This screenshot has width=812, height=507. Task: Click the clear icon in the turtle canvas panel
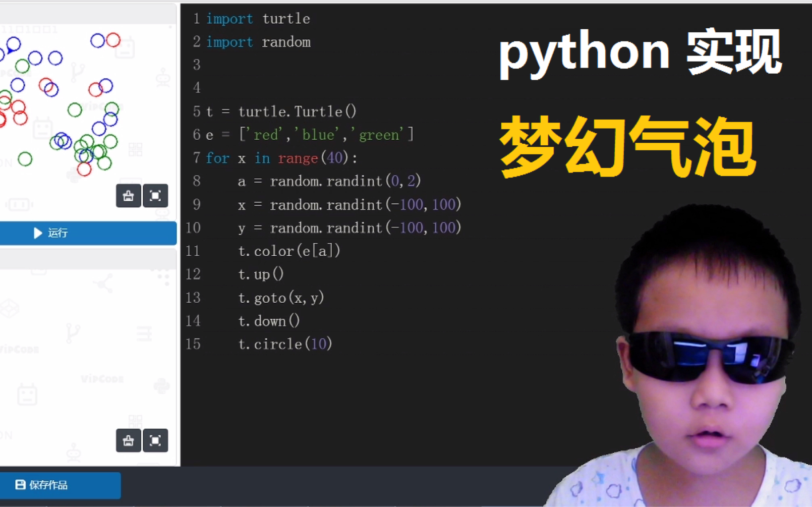(x=128, y=196)
